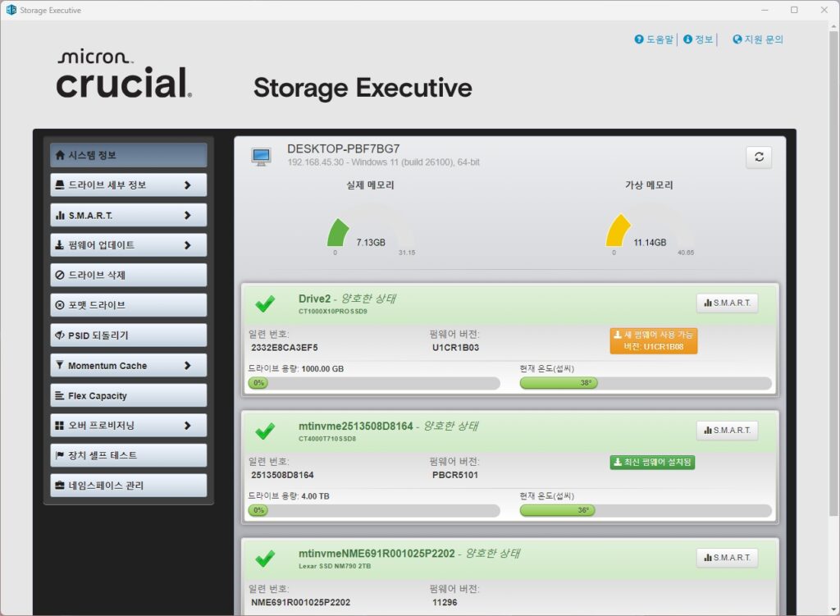Open 네임스페이스 관리 option
This screenshot has height=616, width=840.
129,486
